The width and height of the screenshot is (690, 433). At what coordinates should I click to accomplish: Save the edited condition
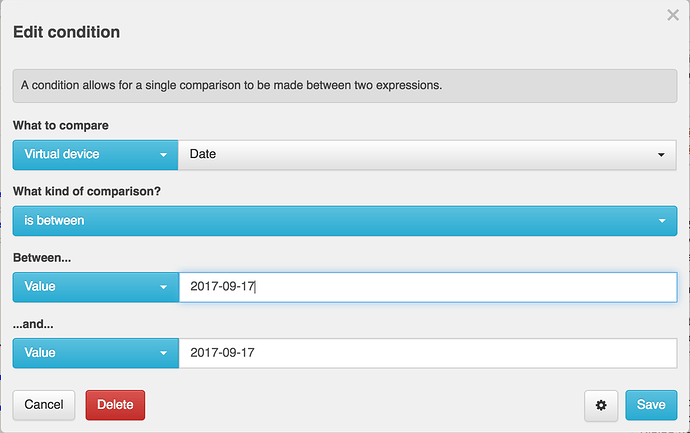[x=651, y=405]
